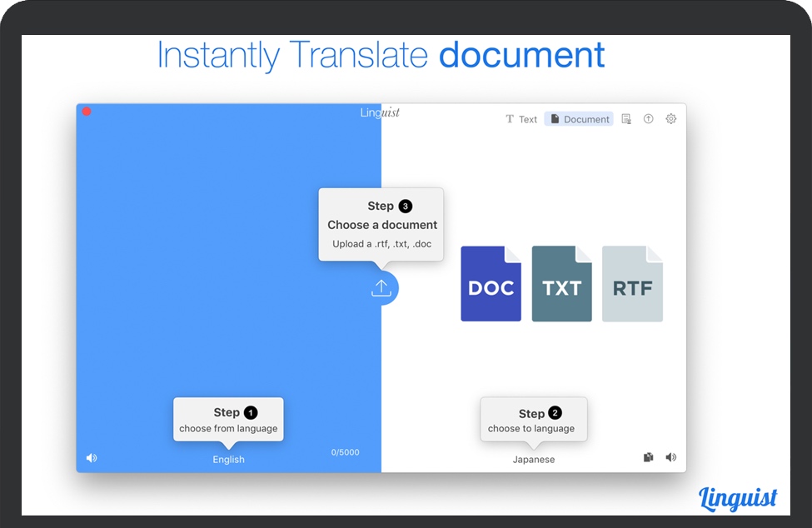
Task: Click the Step 1 choose from language tooltip
Action: (x=228, y=419)
